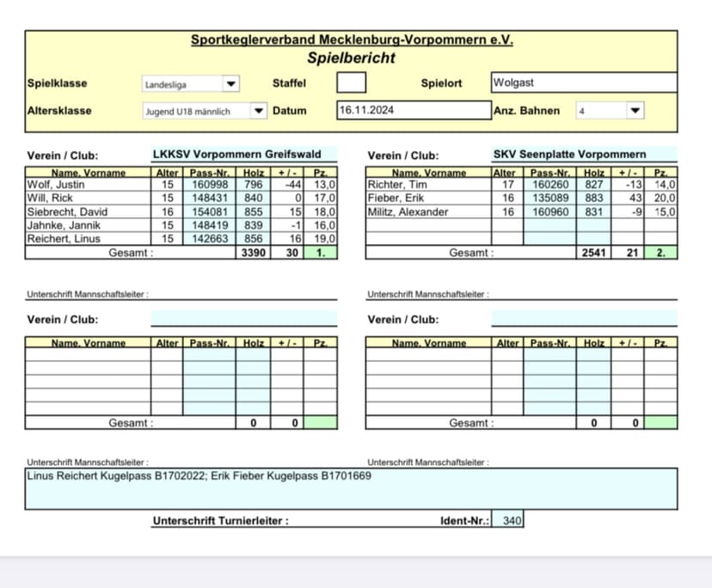Click pass number 160998
Viewport: 712px width, 588px height.
point(209,184)
